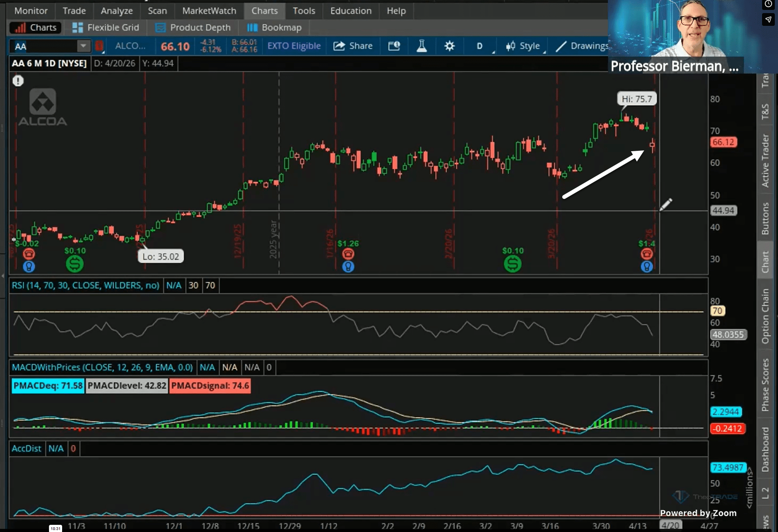Click the Zoom clock icon at top right
778x532 pixels.
(x=768, y=4)
